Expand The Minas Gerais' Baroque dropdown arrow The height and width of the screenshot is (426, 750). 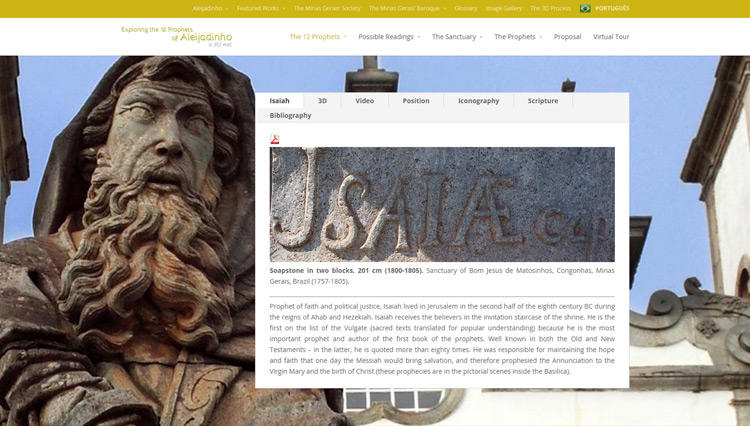pos(444,9)
